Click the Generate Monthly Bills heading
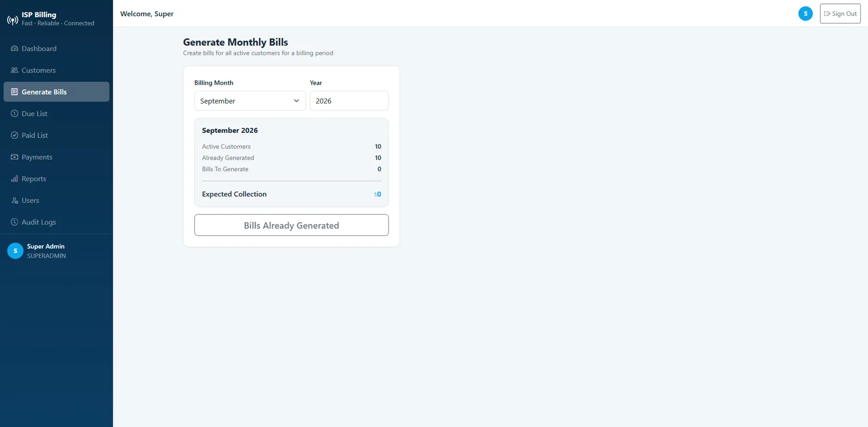Screen dimensions: 868x427 235,42
